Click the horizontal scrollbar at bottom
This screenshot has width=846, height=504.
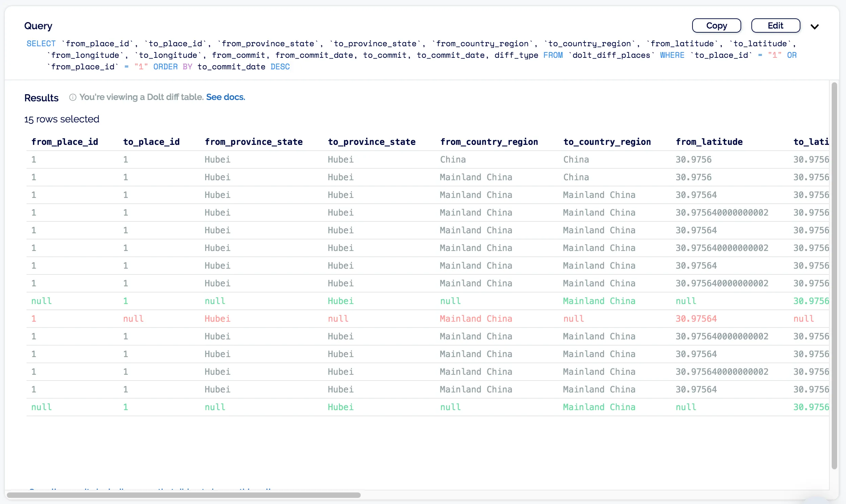point(184,495)
